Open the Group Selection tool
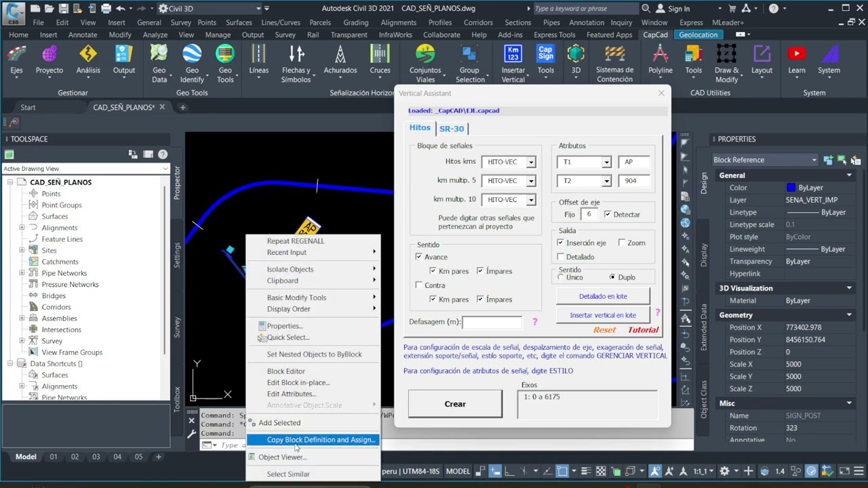868x488 pixels. coord(469,64)
